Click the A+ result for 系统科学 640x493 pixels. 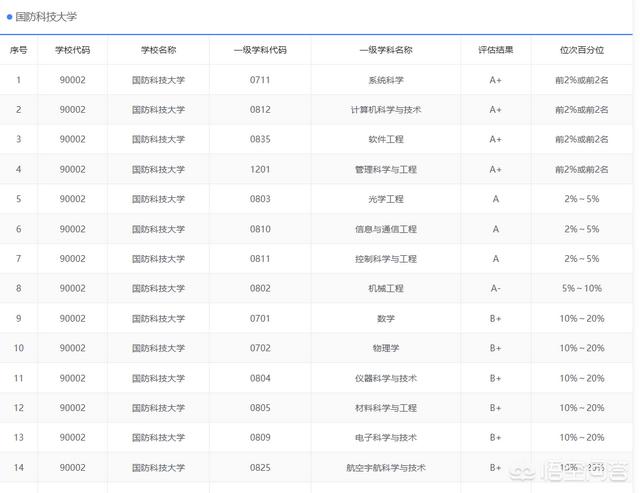pos(496,80)
